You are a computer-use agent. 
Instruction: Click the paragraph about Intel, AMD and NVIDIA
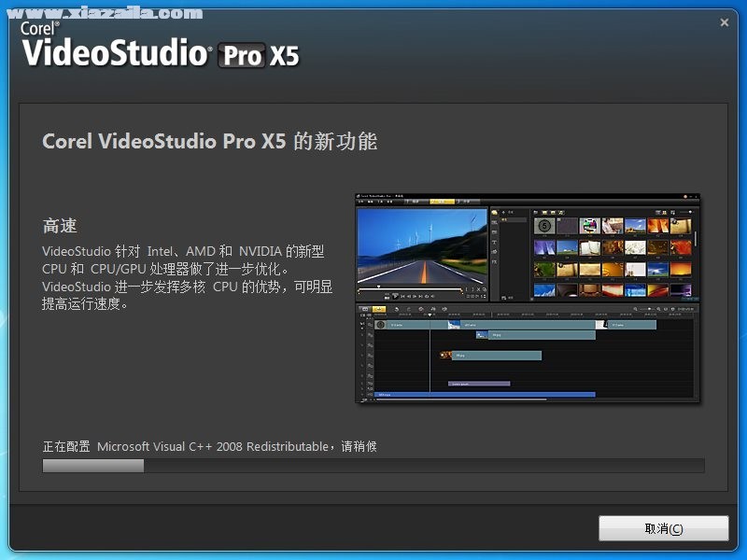pos(188,277)
